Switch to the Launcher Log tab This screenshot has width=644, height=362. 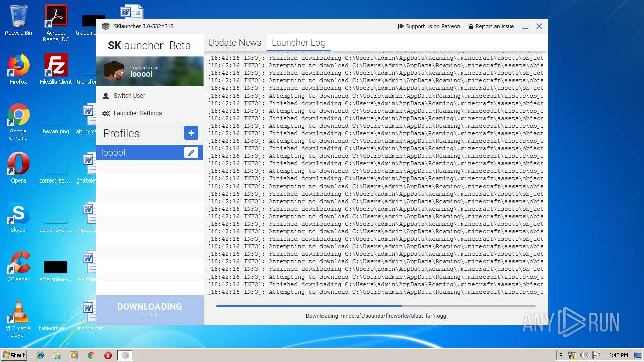299,43
